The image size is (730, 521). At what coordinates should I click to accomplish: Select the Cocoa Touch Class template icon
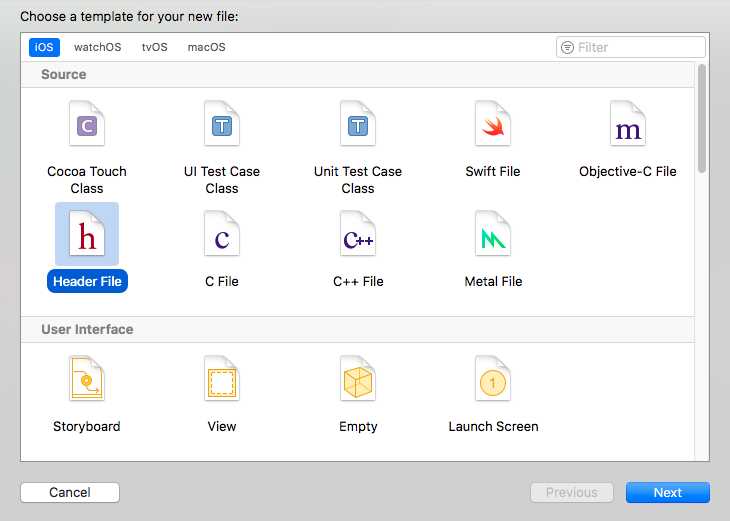coord(87,124)
